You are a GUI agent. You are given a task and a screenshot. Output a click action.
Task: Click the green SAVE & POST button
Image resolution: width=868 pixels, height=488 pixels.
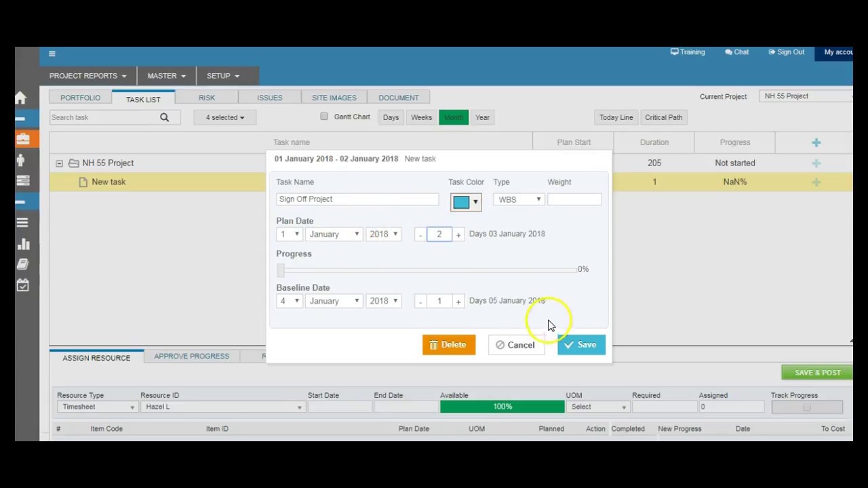pyautogui.click(x=817, y=373)
